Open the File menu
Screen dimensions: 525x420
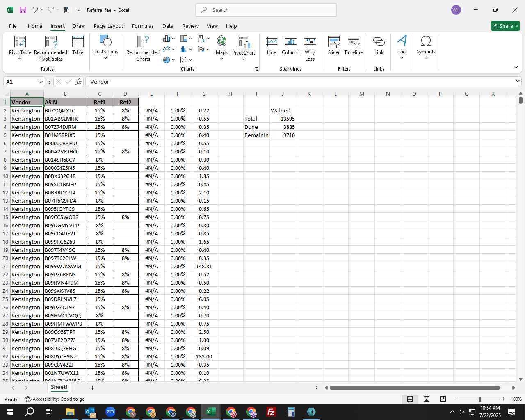(13, 26)
